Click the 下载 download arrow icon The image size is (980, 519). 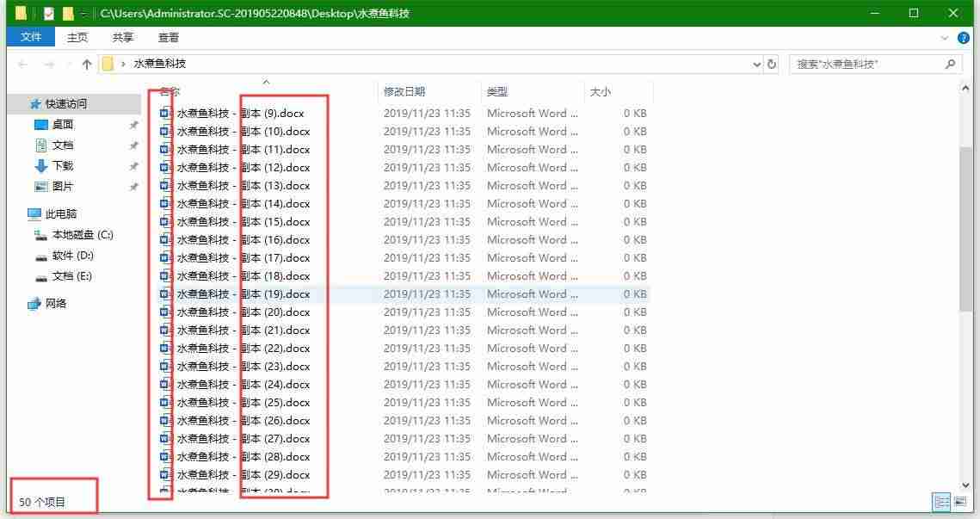[x=41, y=166]
